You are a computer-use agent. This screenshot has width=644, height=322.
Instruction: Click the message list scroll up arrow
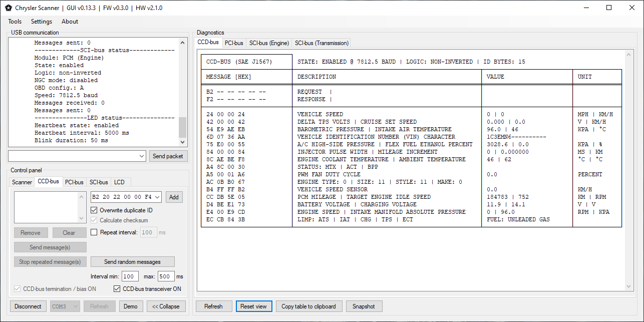coord(83,196)
